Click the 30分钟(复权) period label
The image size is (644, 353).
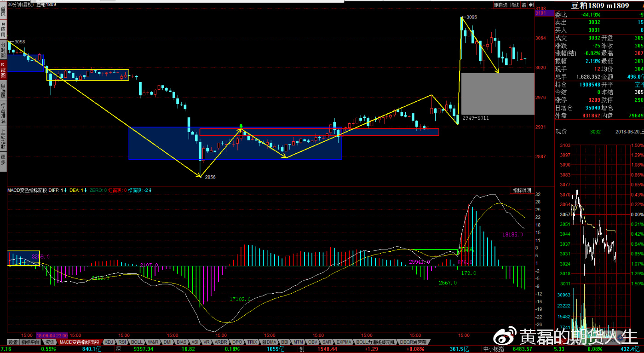[x=21, y=4]
